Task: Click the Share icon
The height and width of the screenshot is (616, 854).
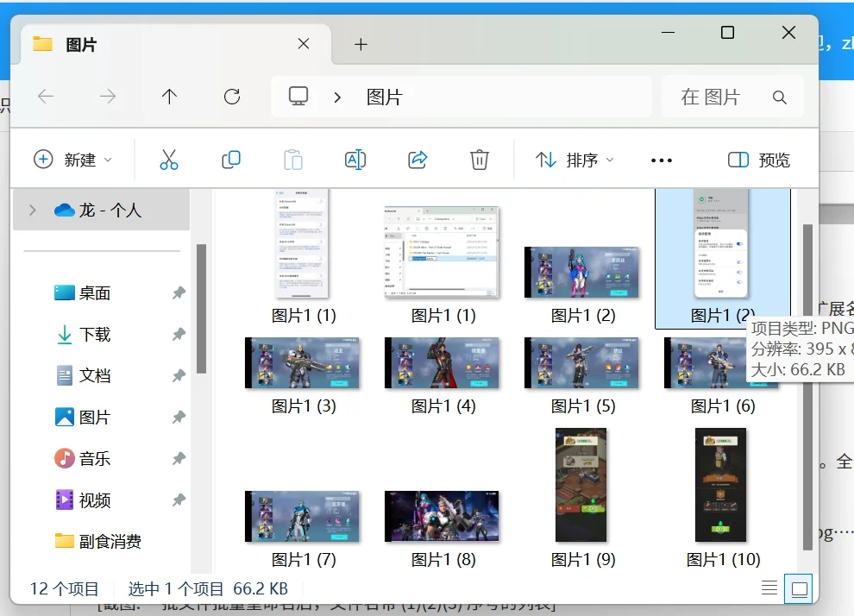Action: pos(418,160)
